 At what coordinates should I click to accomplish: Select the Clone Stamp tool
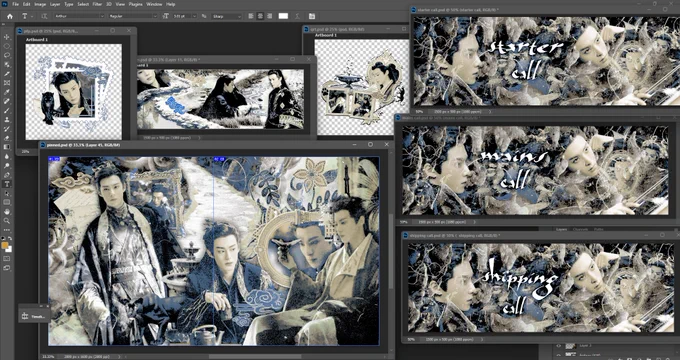point(7,120)
